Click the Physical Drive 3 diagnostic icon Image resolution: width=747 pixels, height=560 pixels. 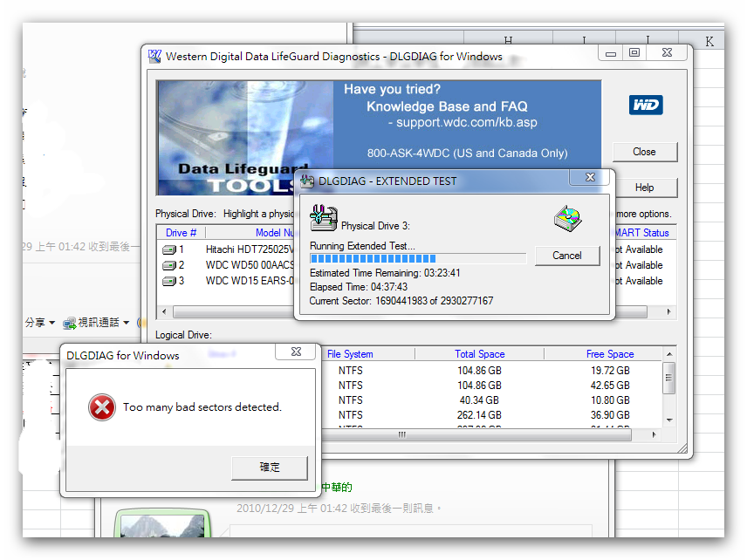324,217
